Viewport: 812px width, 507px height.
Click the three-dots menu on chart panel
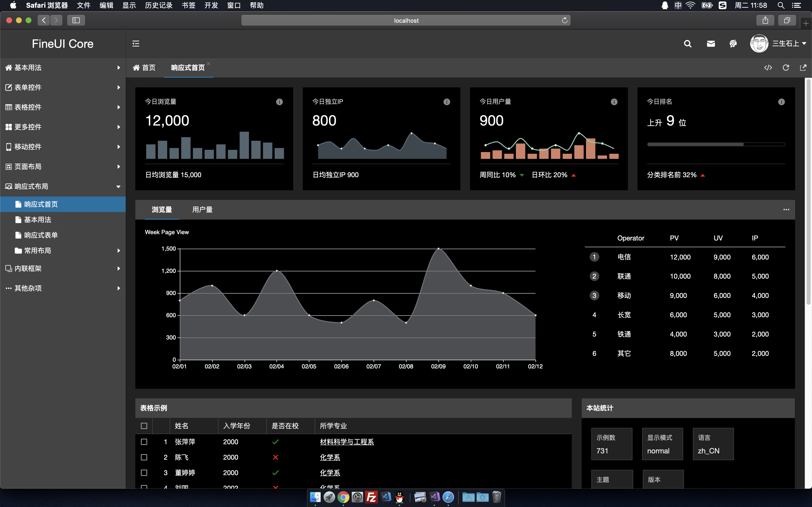(x=786, y=210)
